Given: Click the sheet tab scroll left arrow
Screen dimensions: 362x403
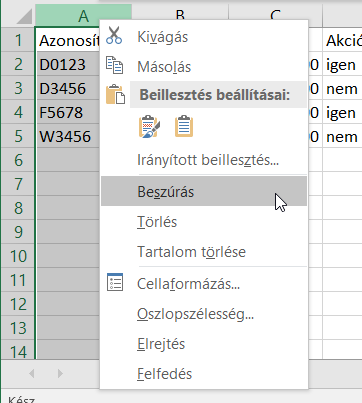Looking at the screenshot, I should pyautogui.click(x=32, y=374).
